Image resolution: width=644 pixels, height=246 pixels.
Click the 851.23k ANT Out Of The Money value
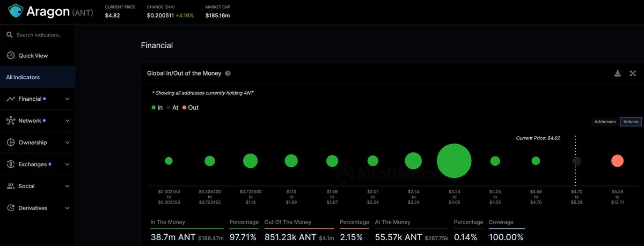(x=290, y=237)
